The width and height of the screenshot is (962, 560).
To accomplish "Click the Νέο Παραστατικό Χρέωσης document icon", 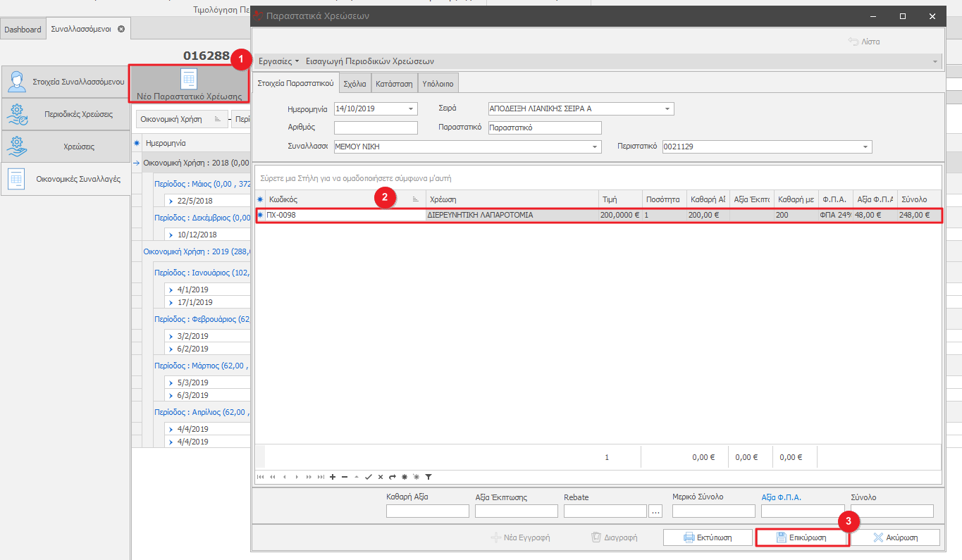I will [189, 78].
